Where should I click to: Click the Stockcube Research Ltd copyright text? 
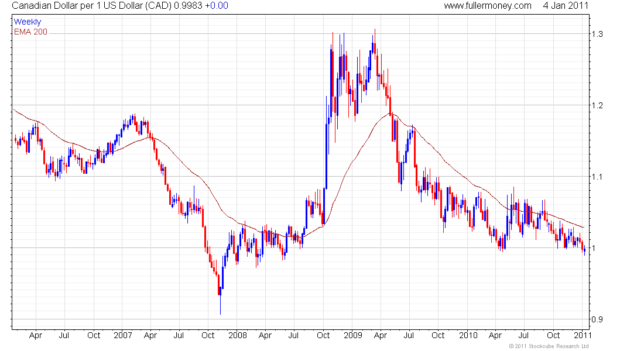[549, 346]
